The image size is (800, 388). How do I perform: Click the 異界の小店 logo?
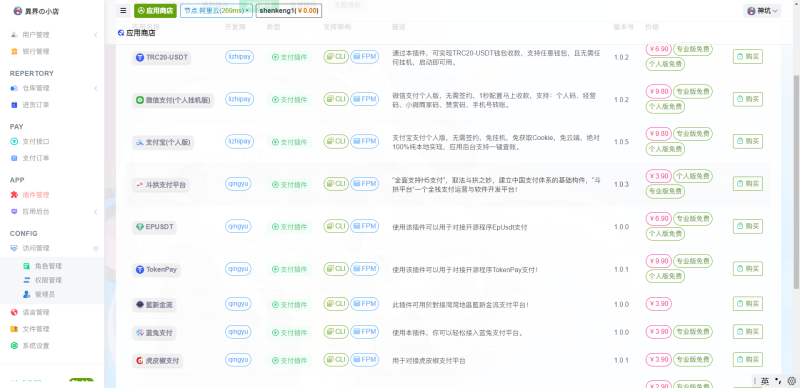(x=36, y=11)
